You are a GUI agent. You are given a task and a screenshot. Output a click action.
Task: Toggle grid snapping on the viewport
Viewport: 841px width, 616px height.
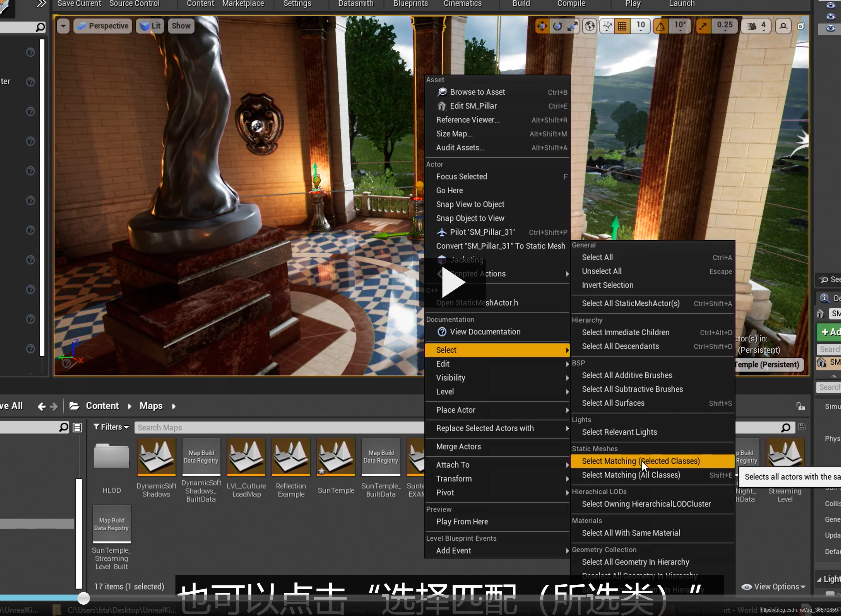point(622,26)
